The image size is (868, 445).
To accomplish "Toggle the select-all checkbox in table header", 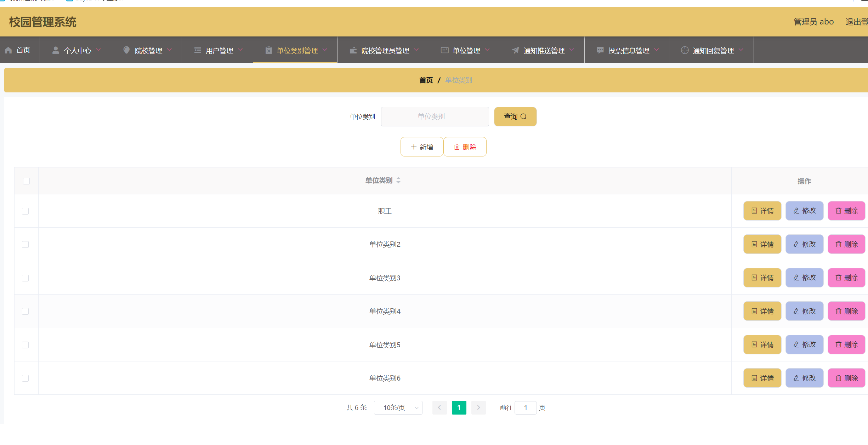I will tap(26, 181).
